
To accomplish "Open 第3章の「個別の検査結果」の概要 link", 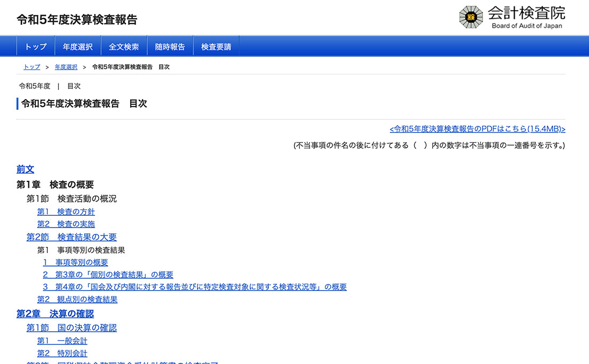I will [x=108, y=275].
